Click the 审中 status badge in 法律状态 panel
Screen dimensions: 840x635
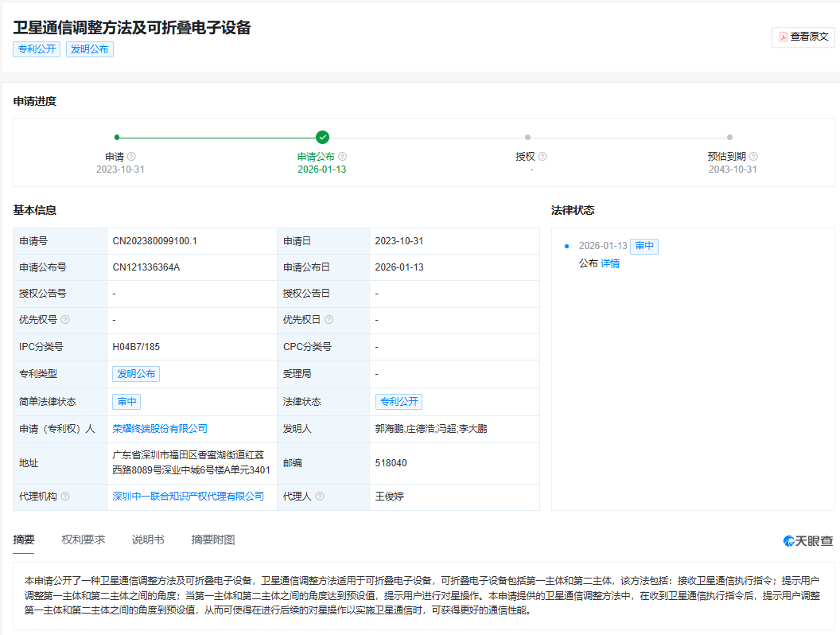coord(644,247)
